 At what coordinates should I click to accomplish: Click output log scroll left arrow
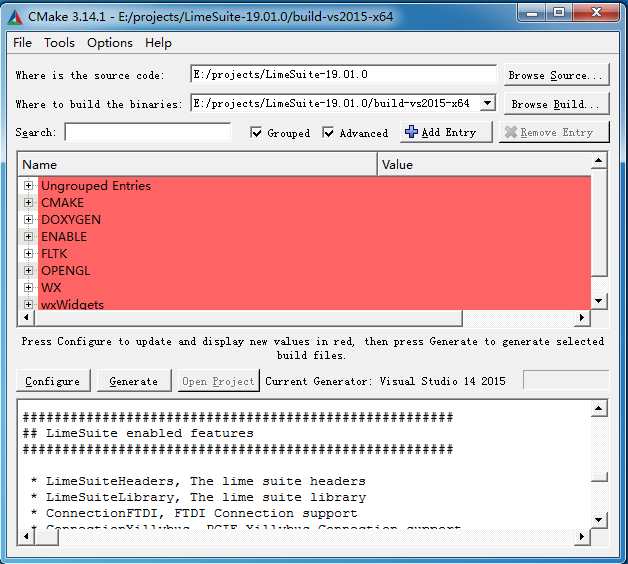(x=26, y=536)
